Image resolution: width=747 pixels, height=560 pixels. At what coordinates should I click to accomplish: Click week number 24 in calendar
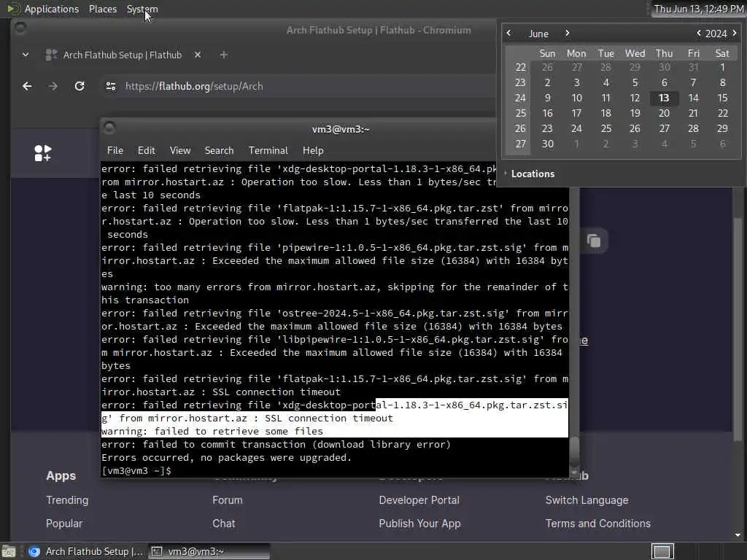(x=519, y=98)
